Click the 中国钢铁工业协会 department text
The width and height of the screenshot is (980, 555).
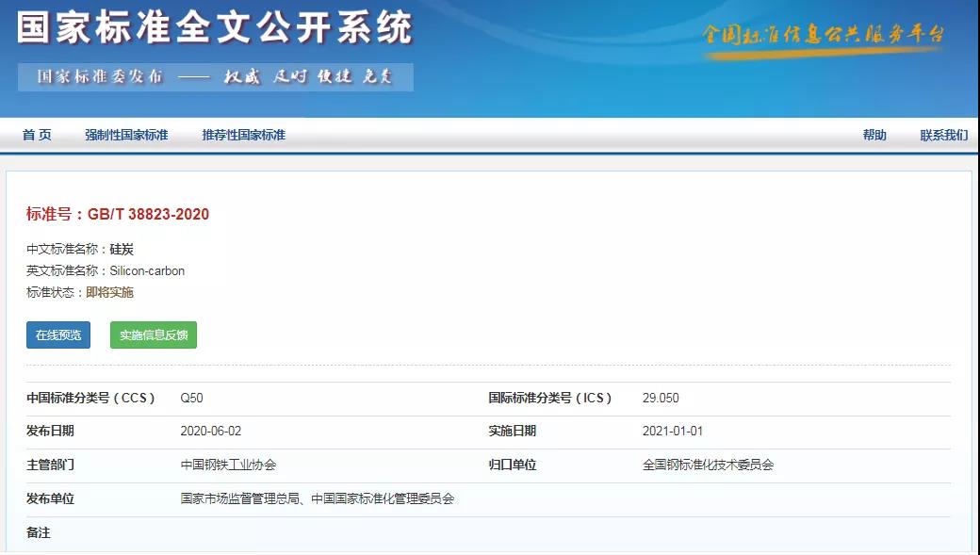click(228, 465)
